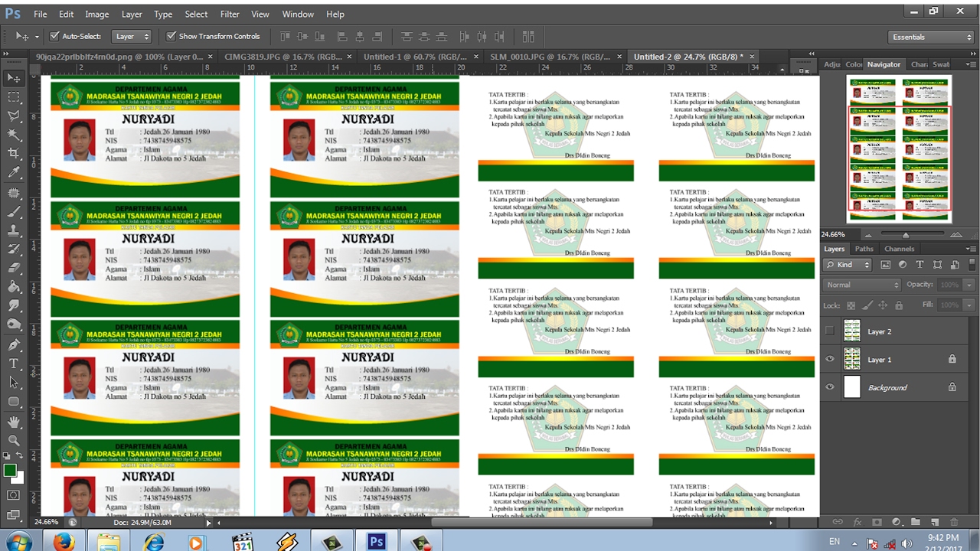Toggle the Lock all padlock icon
This screenshot has height=551, width=980.
(x=900, y=305)
